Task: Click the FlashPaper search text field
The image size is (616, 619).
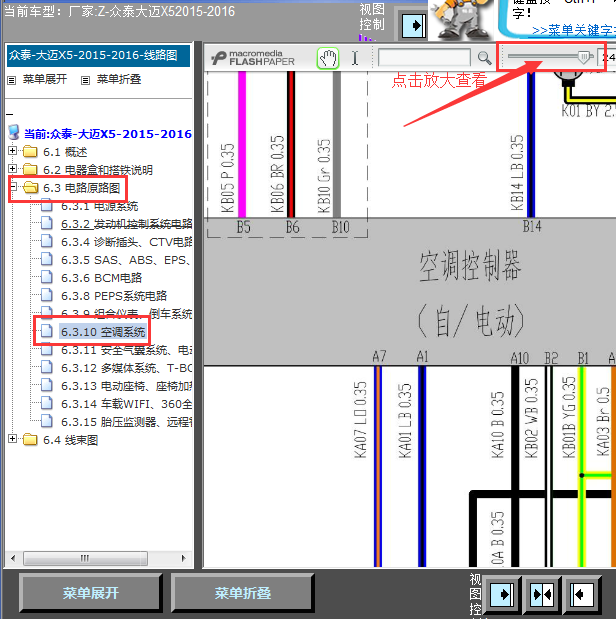Action: pos(424,58)
